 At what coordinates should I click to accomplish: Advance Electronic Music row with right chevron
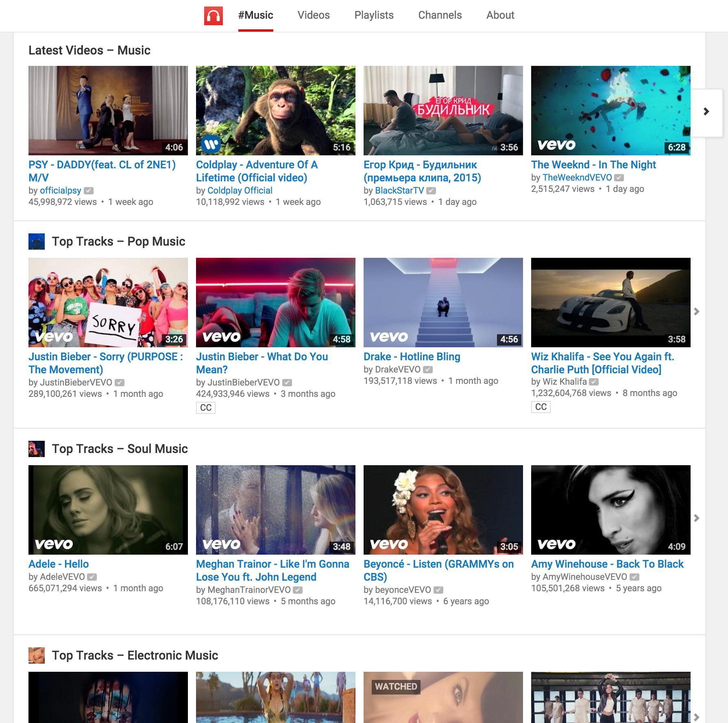point(697,717)
